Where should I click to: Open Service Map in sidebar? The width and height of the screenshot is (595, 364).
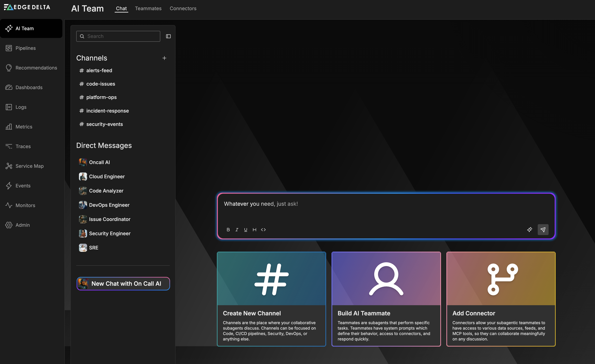point(29,166)
